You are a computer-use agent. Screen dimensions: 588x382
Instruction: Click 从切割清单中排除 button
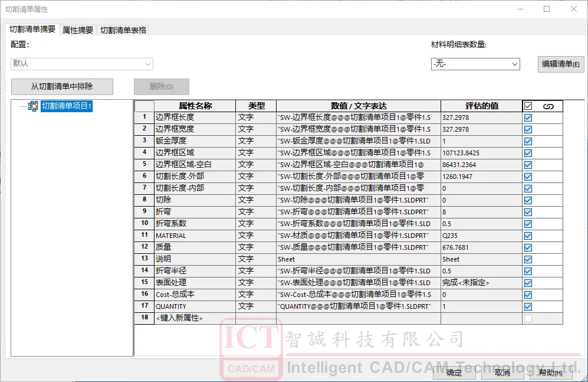point(62,86)
